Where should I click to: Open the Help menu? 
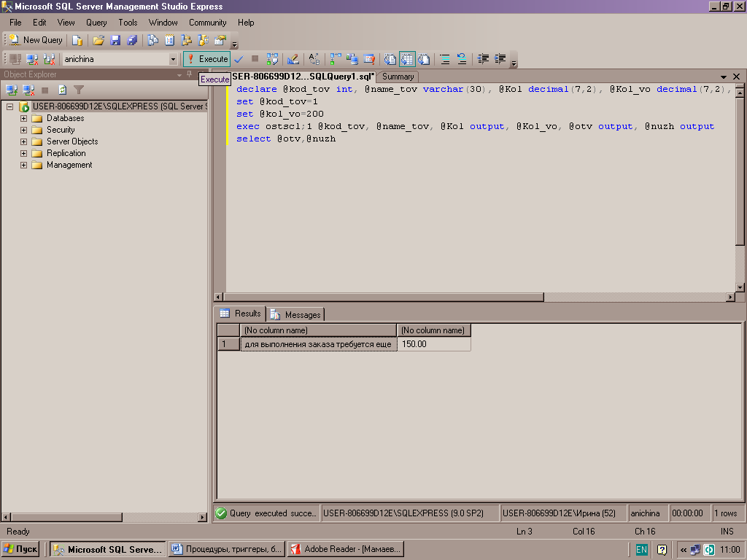pyautogui.click(x=246, y=23)
